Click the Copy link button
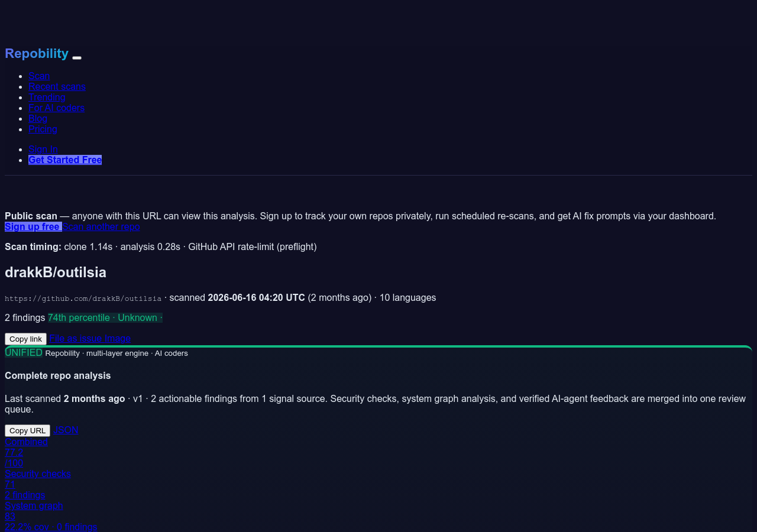 25,339
